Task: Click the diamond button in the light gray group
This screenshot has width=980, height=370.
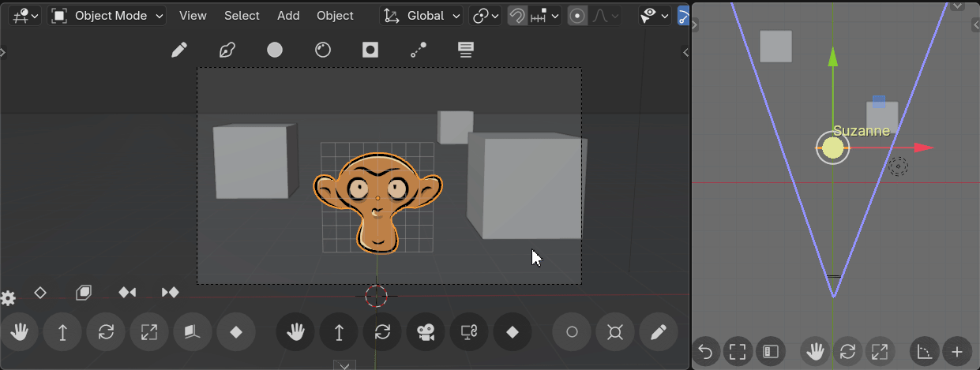Action: coord(235,332)
